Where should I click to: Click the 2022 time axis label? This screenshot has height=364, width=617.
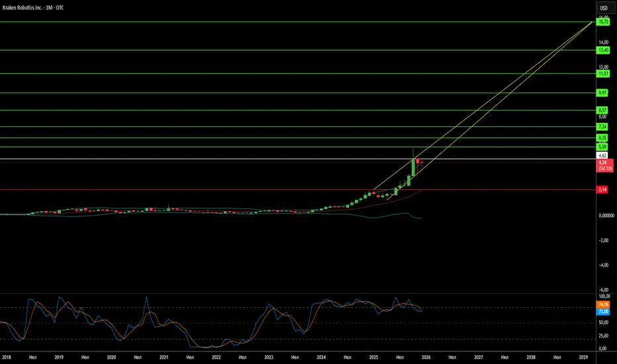pyautogui.click(x=216, y=357)
